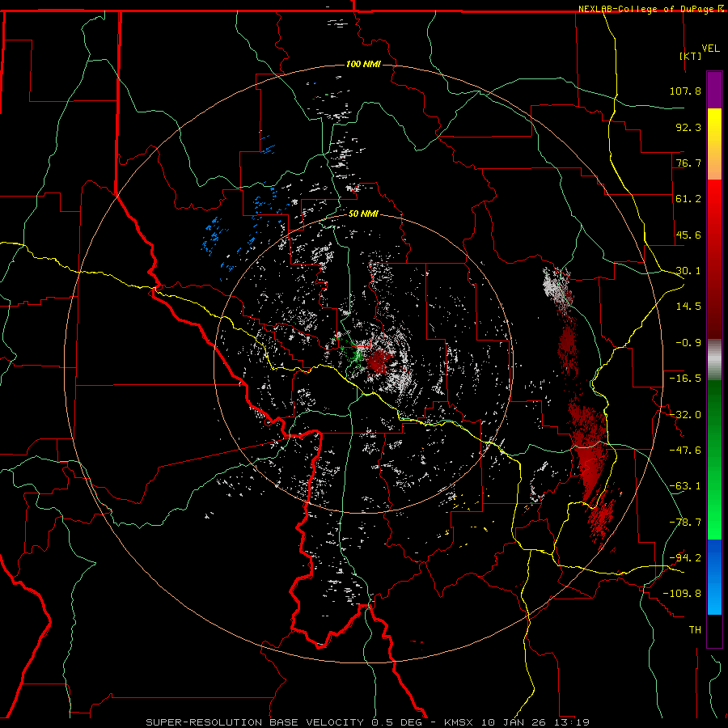Pick the black TH segment of the color bar

click(714, 631)
